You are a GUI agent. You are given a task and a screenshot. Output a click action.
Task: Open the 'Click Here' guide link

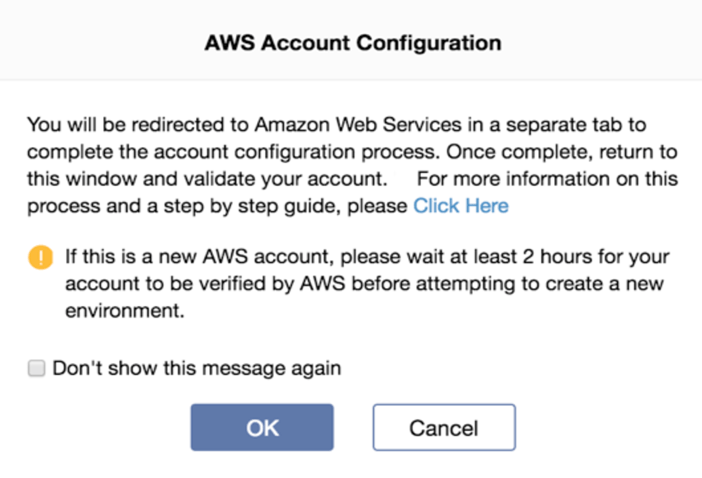pyautogui.click(x=460, y=206)
